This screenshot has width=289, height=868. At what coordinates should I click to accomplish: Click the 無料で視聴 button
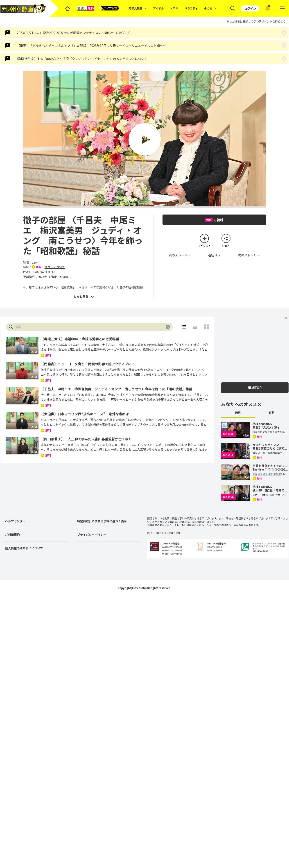point(214,220)
